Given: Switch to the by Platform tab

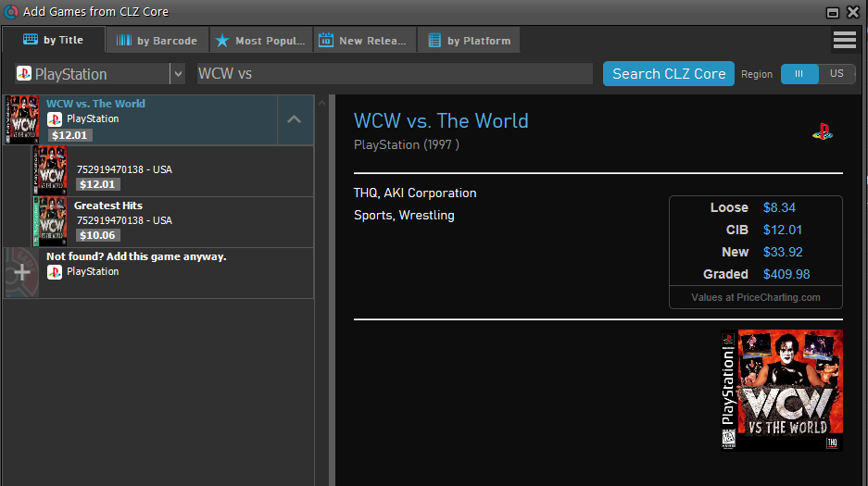Looking at the screenshot, I should [469, 41].
